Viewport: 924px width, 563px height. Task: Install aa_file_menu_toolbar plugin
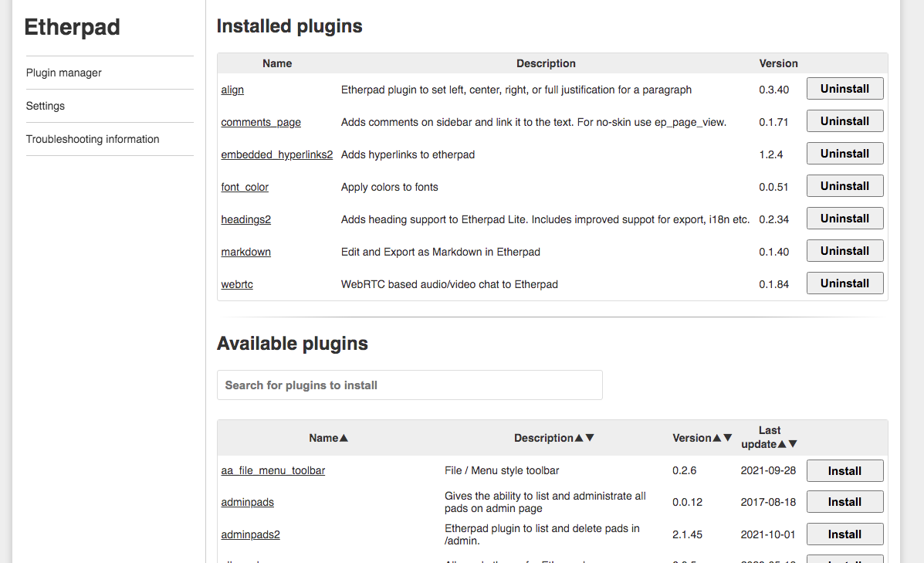(844, 471)
